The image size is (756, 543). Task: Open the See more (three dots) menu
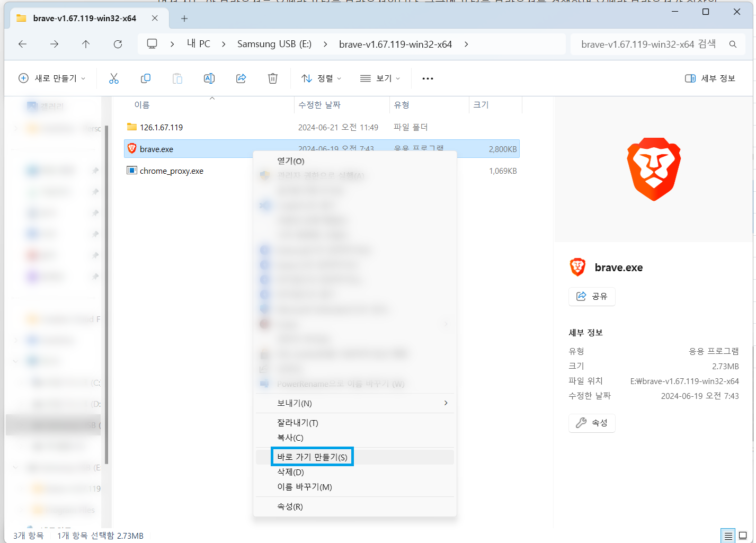click(x=428, y=78)
